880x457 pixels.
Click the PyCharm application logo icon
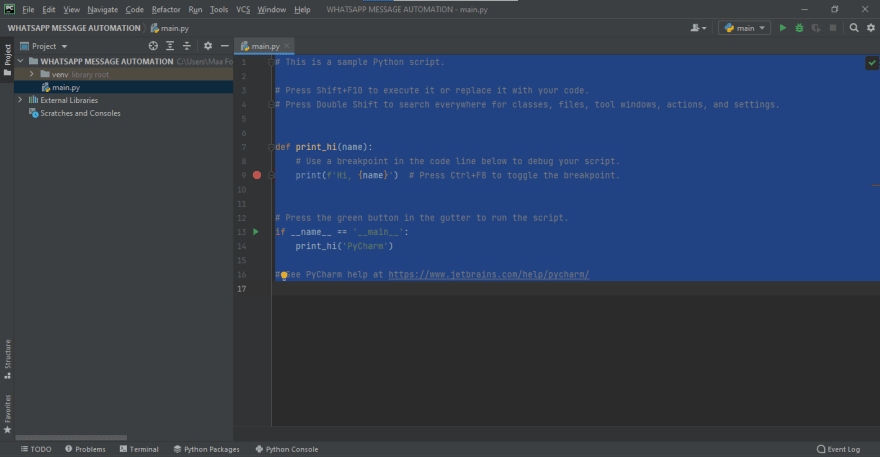[x=10, y=9]
